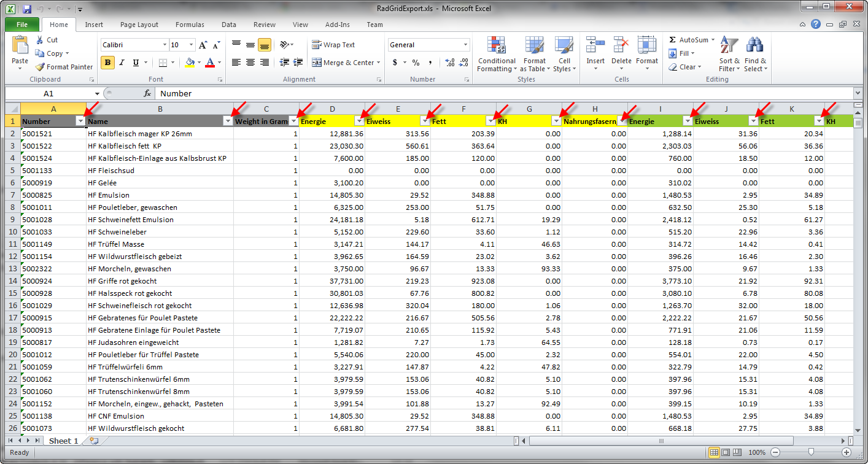Select the Format Painter brush

(x=41, y=67)
